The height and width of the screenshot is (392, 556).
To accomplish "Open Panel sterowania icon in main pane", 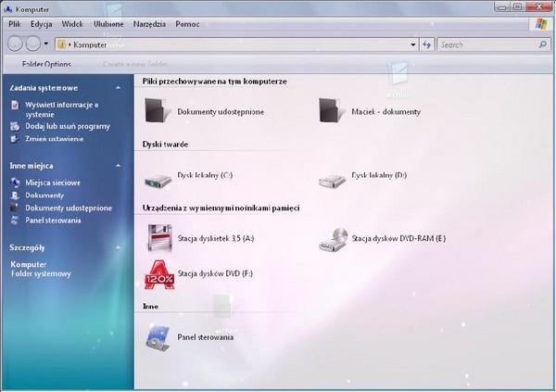I will (158, 337).
